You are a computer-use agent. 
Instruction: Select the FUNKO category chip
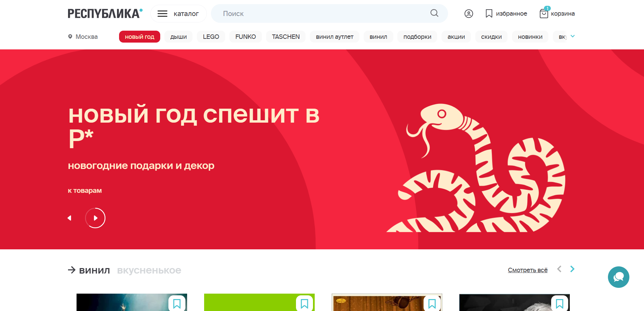click(x=246, y=37)
